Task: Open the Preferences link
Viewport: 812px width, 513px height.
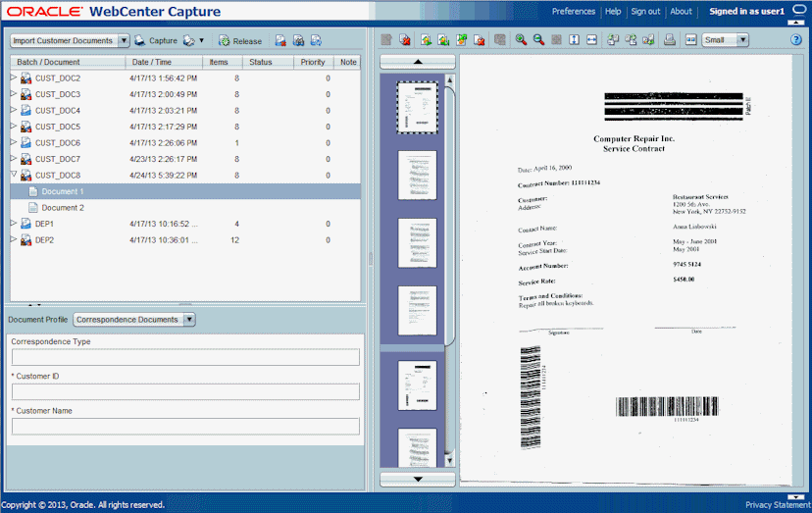Action: 574,12
